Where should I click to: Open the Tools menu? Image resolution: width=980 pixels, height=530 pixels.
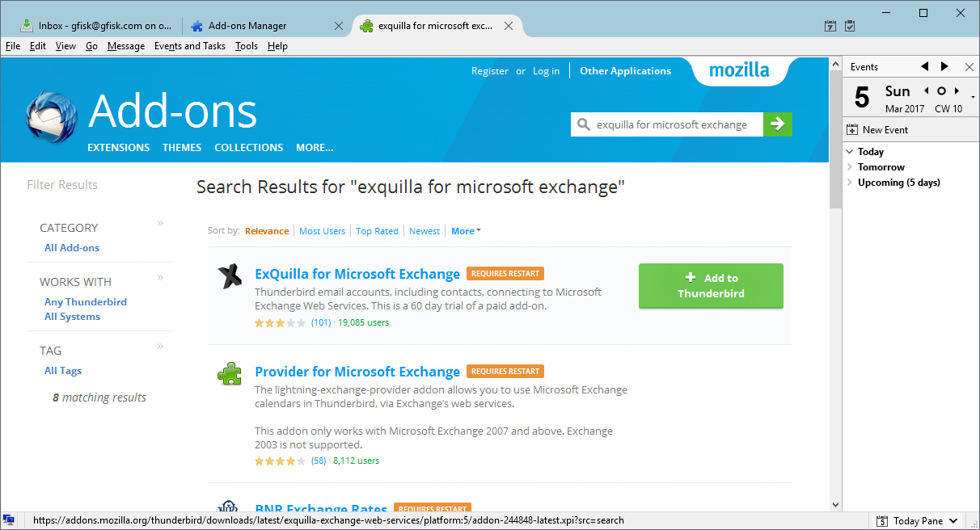247,46
